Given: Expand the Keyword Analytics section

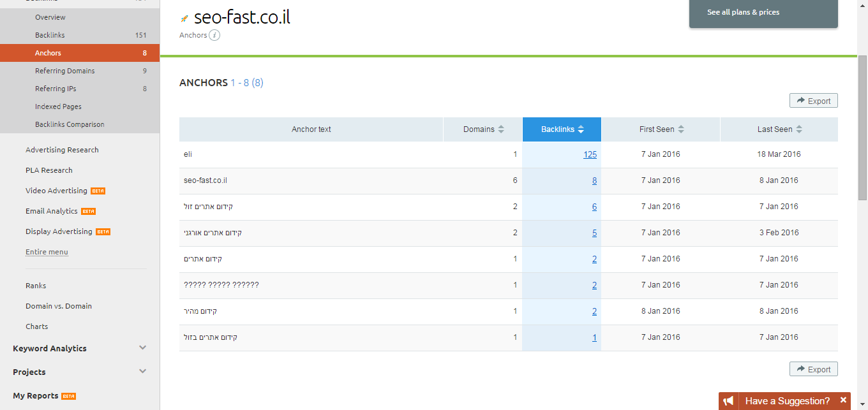Looking at the screenshot, I should click(x=142, y=348).
